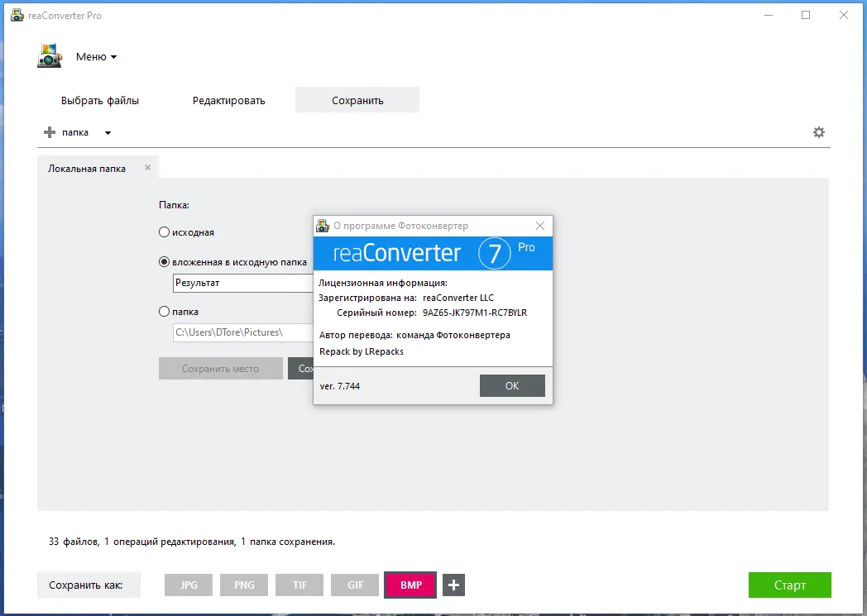
Task: Close the О программе Фотоконвертер dialog
Action: point(540,226)
